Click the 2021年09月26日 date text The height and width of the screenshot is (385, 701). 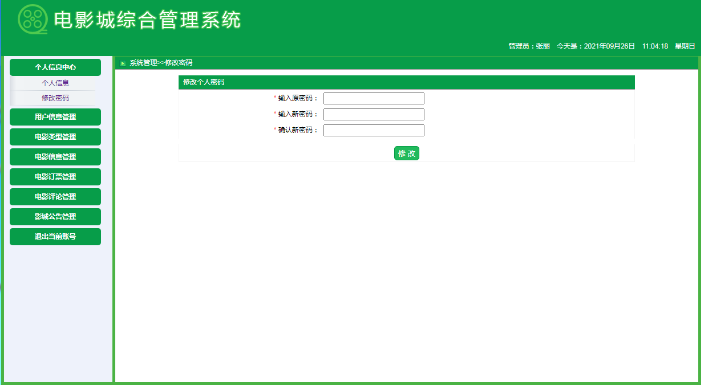tap(609, 47)
